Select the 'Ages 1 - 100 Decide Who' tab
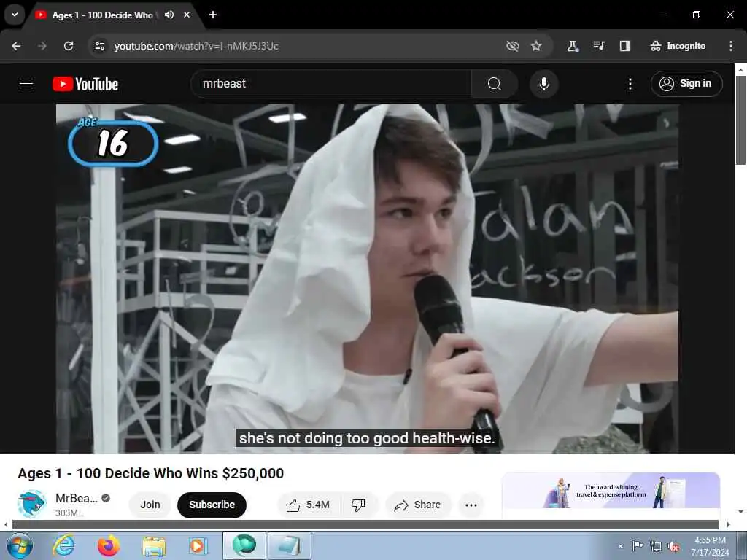Image resolution: width=747 pixels, height=560 pixels. tap(102, 15)
